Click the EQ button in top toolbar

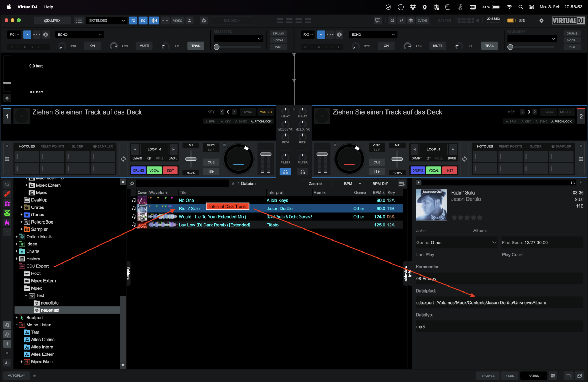(143, 21)
